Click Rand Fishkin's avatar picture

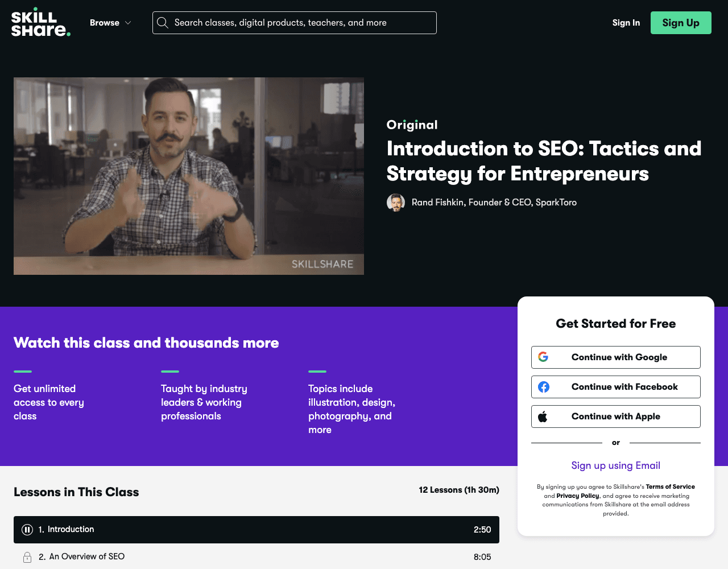[x=396, y=203]
